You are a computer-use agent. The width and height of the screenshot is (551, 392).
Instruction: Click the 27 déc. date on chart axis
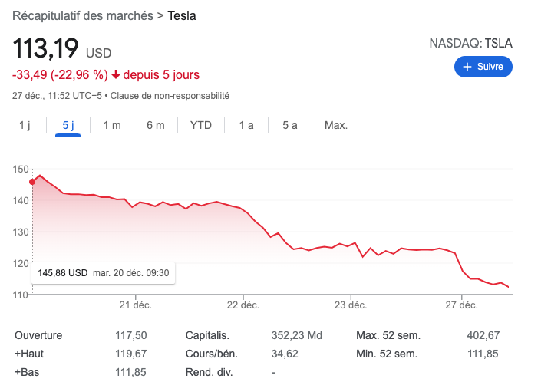pyautogui.click(x=462, y=305)
